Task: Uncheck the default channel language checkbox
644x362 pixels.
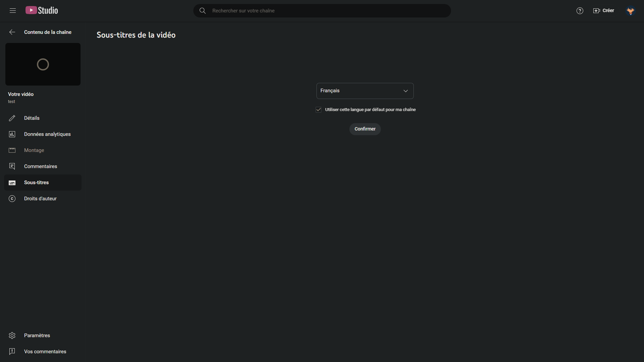Action: tap(318, 110)
